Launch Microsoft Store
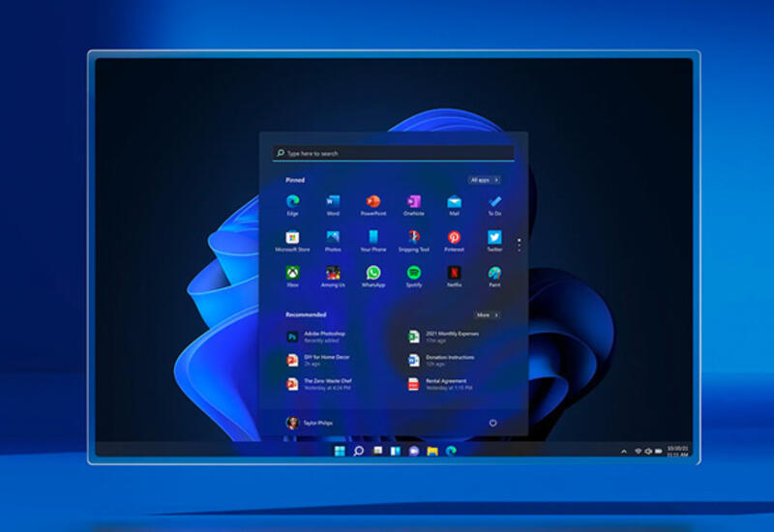Screen dimensions: 774x532 (x=293, y=241)
